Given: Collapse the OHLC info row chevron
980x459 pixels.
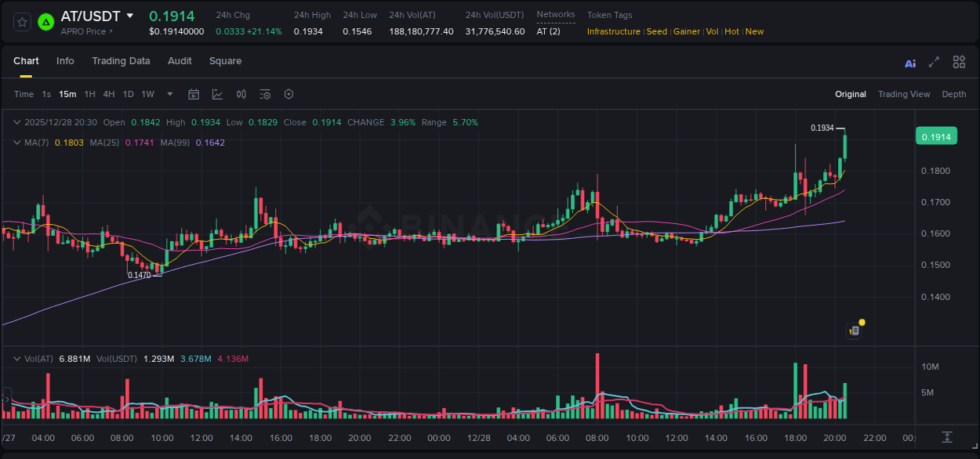Looking at the screenshot, I should (17, 122).
